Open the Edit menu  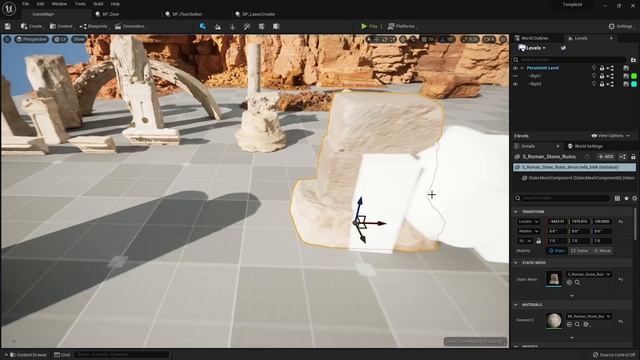(x=40, y=4)
